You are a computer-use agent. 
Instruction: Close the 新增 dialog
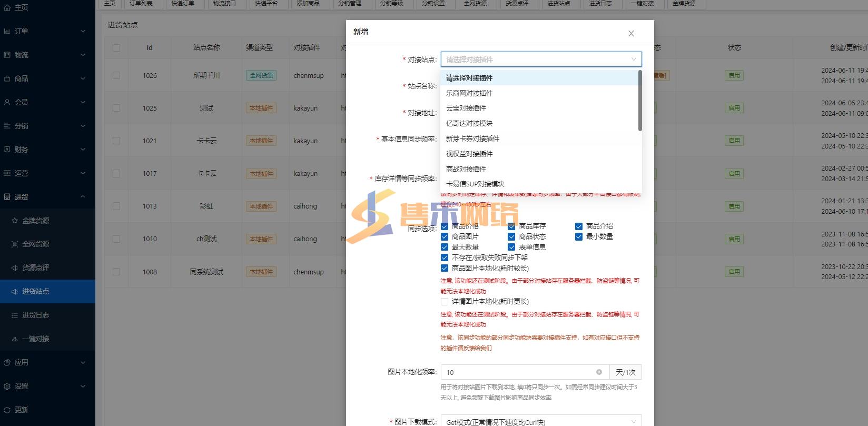point(631,34)
